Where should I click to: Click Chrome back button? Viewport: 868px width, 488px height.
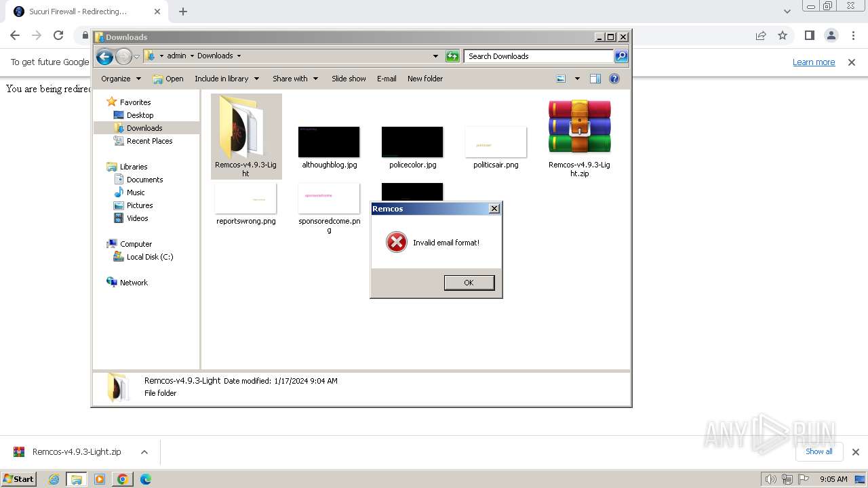(x=15, y=35)
